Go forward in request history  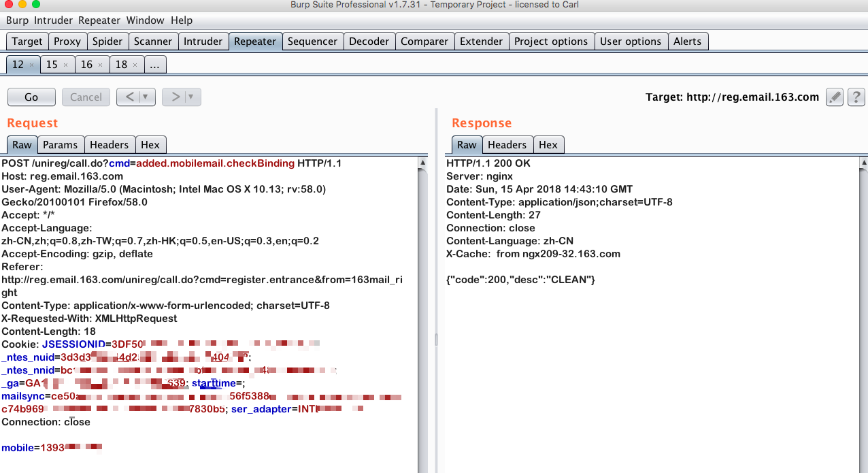click(x=174, y=97)
